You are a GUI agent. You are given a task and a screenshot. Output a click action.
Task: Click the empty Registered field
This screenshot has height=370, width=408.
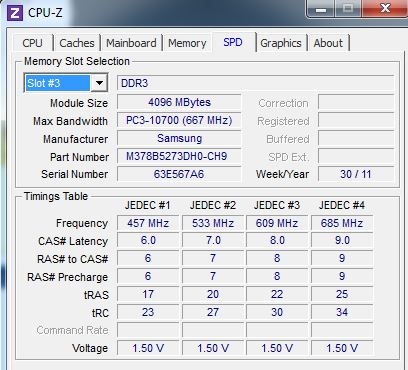pos(356,120)
